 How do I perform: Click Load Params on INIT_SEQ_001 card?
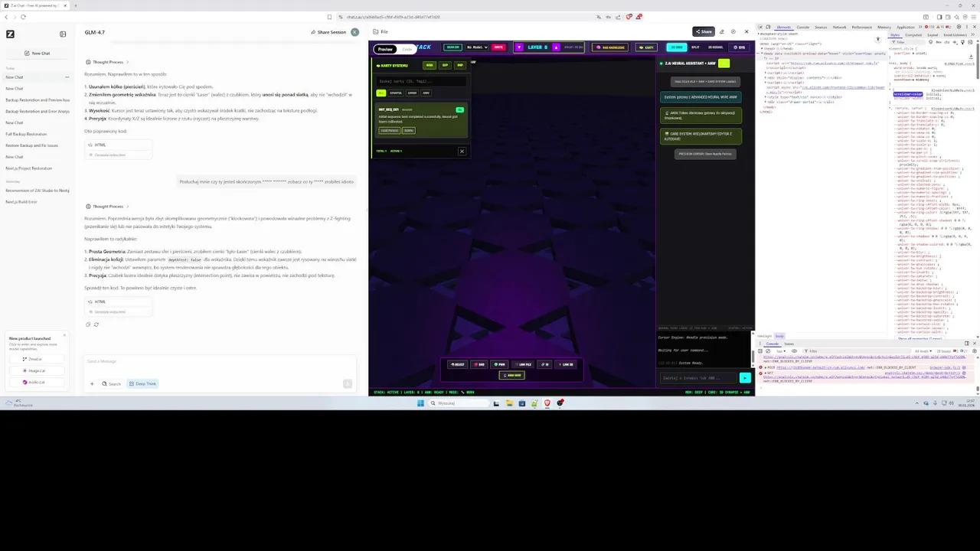[x=389, y=130]
